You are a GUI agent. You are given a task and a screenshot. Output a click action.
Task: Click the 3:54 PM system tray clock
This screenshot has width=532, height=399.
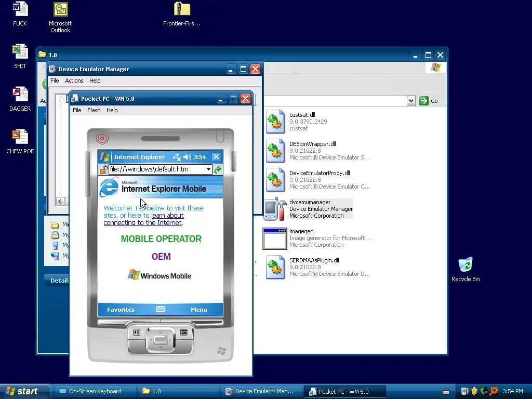click(x=513, y=391)
